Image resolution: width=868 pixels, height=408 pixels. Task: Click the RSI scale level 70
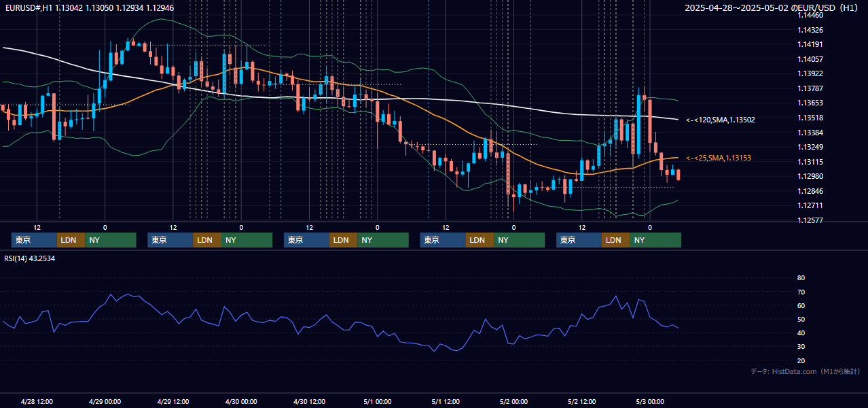tap(801, 292)
